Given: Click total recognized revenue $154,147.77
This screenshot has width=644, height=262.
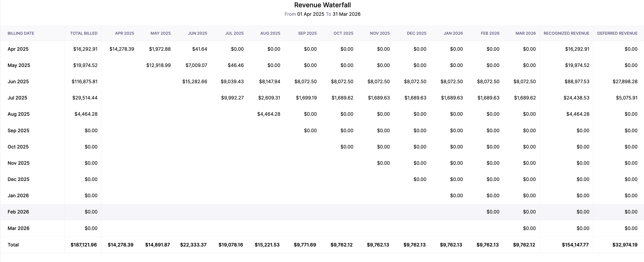Looking at the screenshot, I should [575, 245].
